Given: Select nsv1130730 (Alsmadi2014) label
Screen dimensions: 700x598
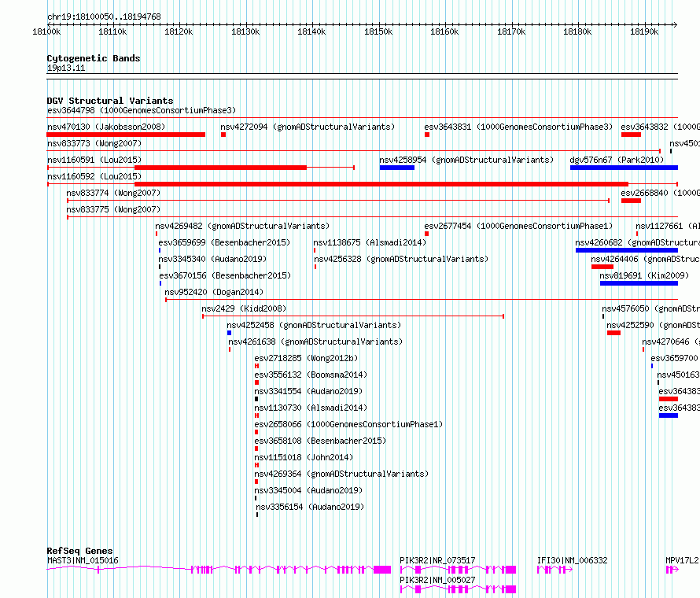Looking at the screenshot, I should pyautogui.click(x=311, y=408).
